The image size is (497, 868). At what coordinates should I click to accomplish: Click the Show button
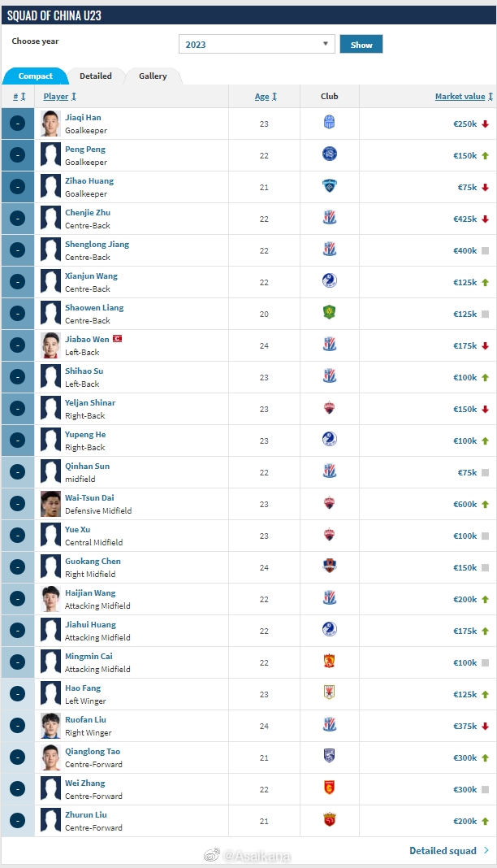point(361,44)
